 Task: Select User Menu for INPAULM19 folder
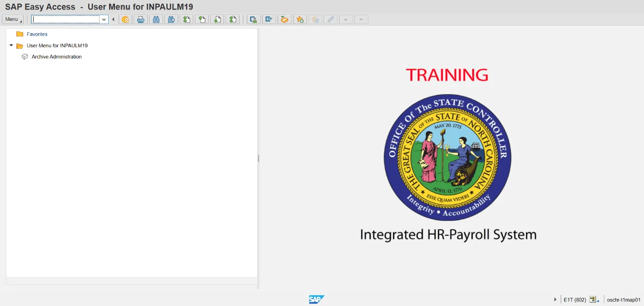(57, 45)
